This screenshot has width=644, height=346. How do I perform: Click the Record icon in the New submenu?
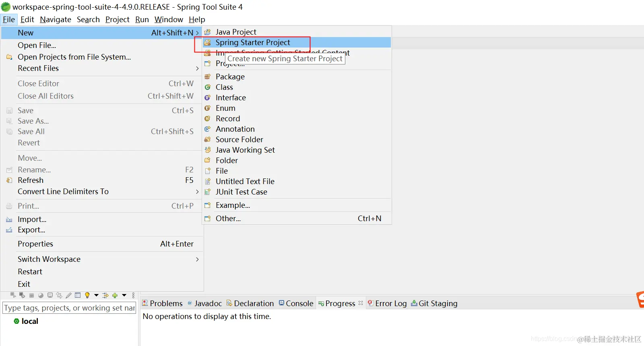pyautogui.click(x=207, y=118)
